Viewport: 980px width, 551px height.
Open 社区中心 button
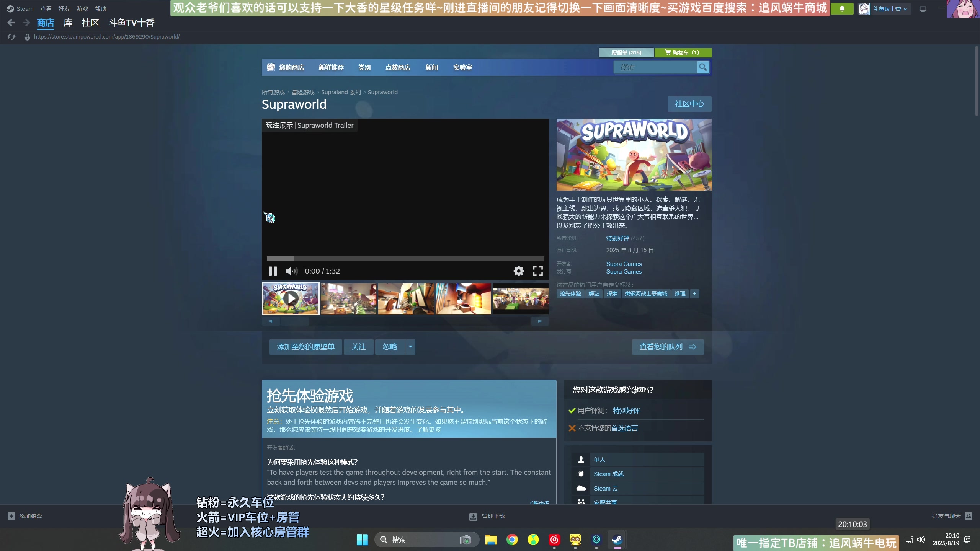click(x=689, y=104)
